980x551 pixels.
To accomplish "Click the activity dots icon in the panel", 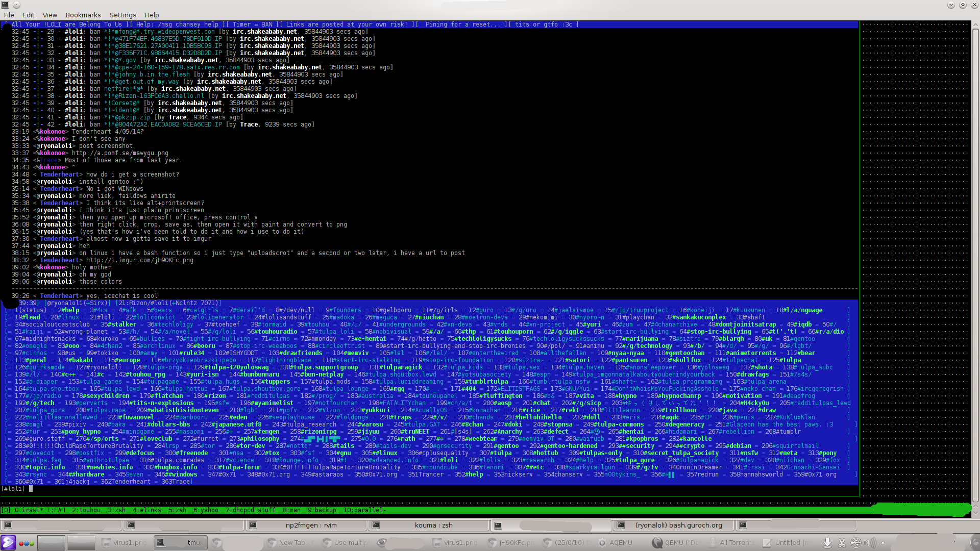I will [27, 543].
